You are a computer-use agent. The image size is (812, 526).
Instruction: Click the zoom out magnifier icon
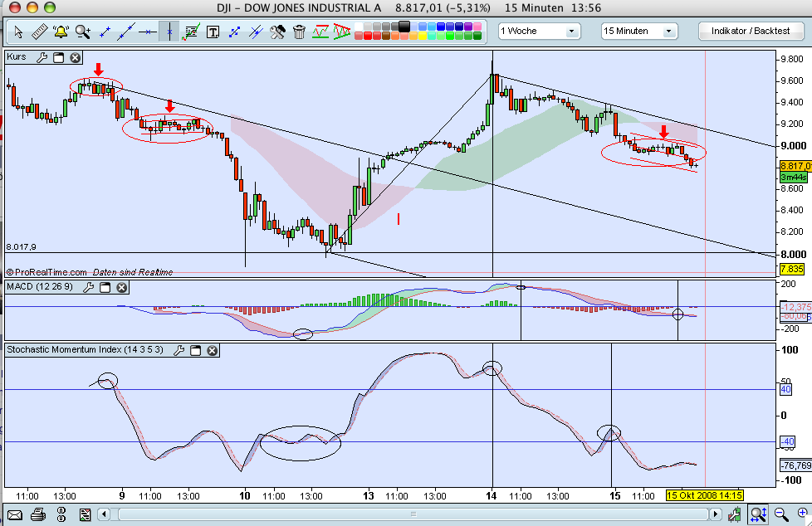(781, 514)
